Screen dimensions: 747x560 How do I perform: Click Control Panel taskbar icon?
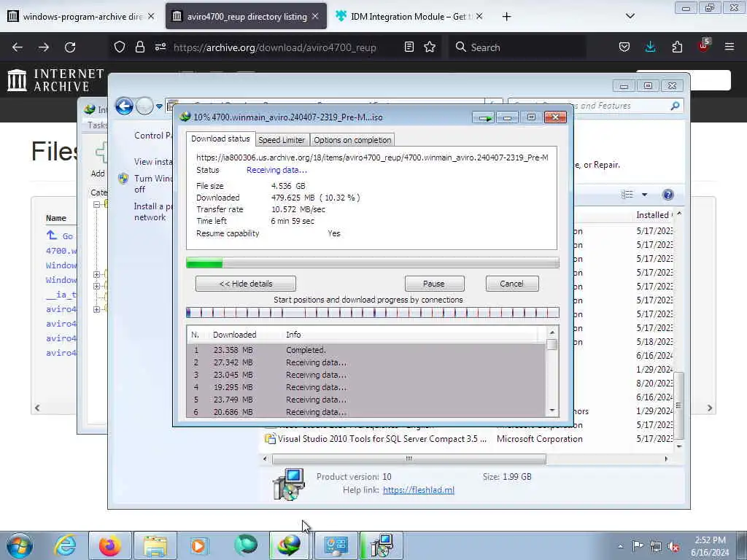pyautogui.click(x=336, y=545)
